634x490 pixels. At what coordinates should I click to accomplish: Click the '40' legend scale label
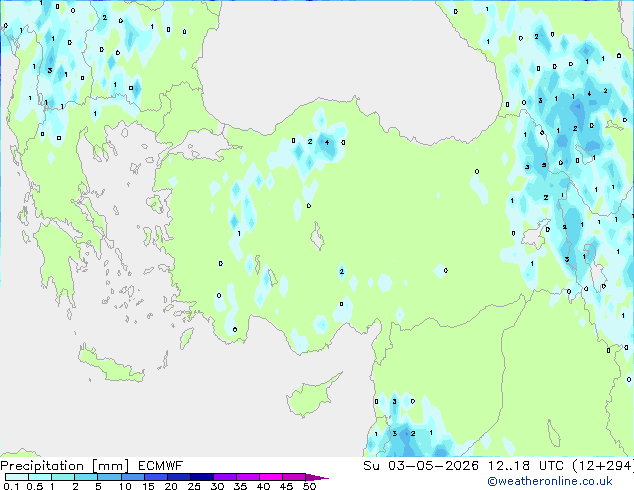tap(263, 486)
